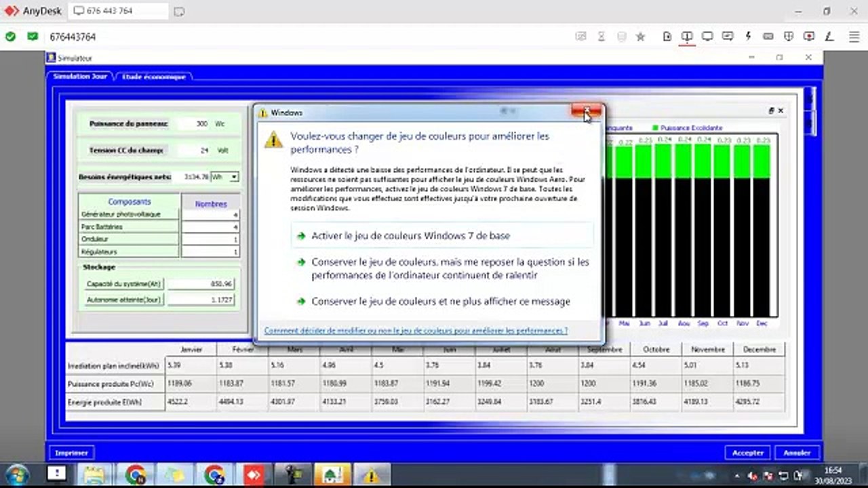Screen dimensions: 868x488
Task: Select the 676 443 764 session tab
Action: (119, 11)
